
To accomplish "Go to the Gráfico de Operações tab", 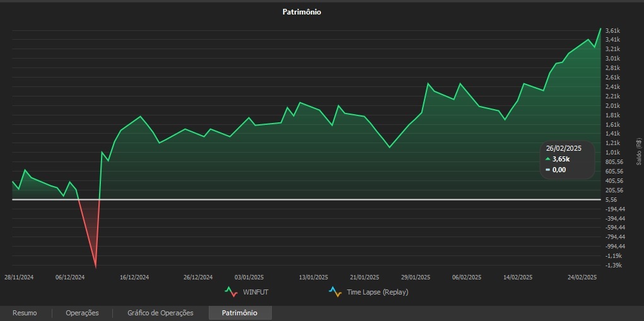I will 160,313.
